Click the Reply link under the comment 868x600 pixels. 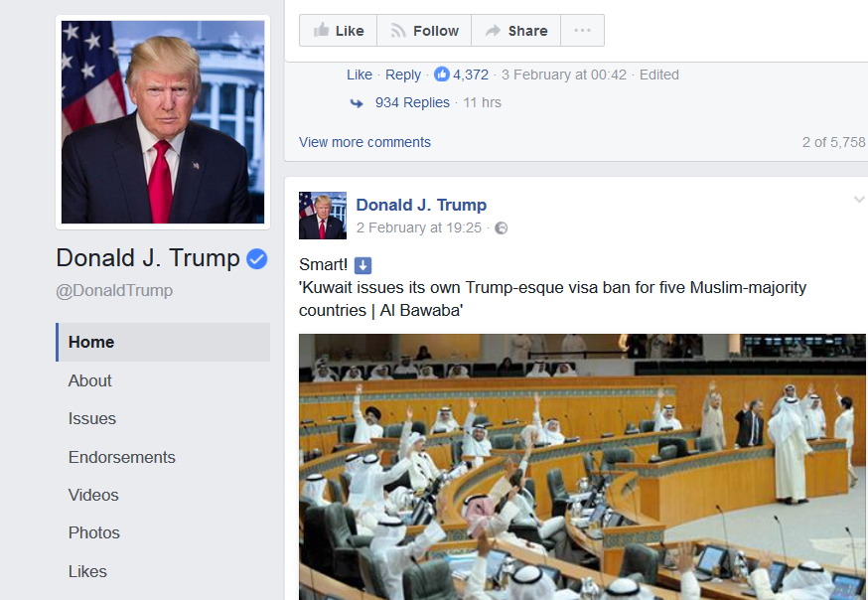point(403,75)
